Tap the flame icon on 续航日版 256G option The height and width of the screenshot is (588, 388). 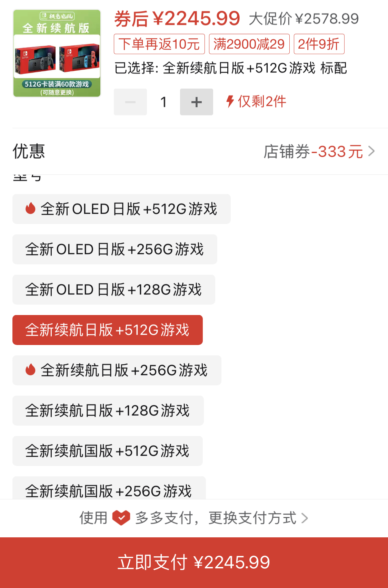pos(31,369)
